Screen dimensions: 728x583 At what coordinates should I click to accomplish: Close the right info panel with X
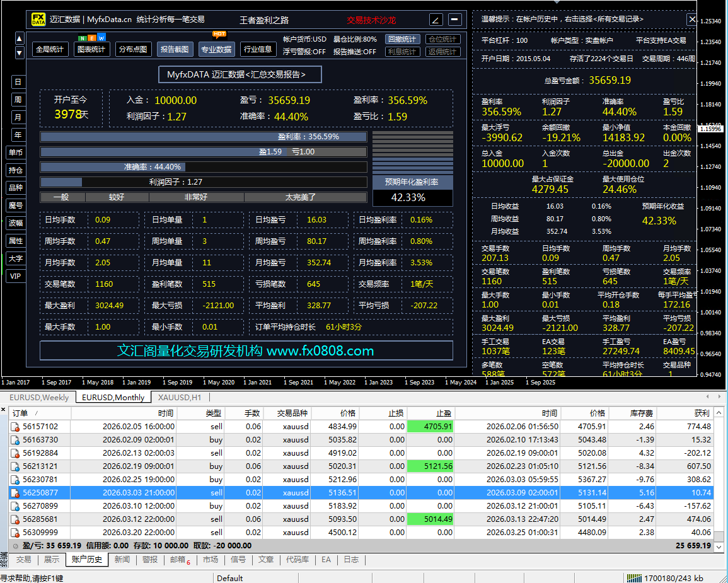point(691,20)
